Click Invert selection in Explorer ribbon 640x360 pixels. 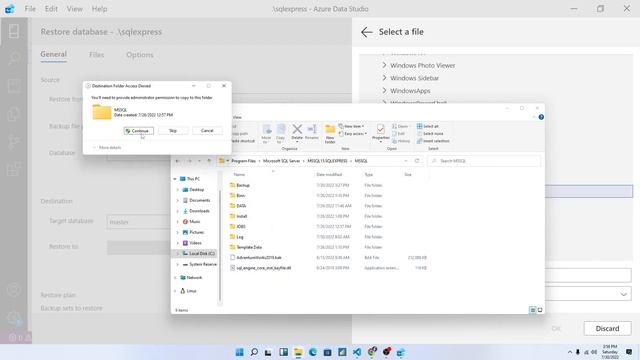(433, 141)
